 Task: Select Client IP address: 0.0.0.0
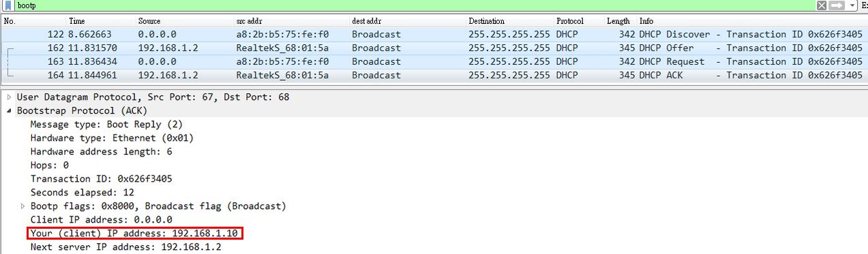click(x=101, y=220)
